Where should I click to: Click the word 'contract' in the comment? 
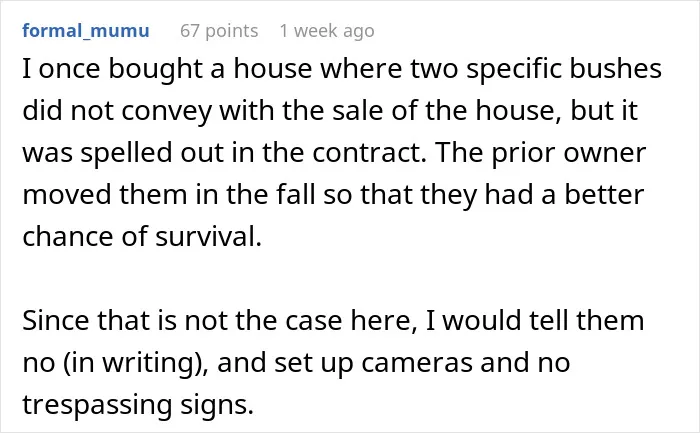(x=369, y=153)
